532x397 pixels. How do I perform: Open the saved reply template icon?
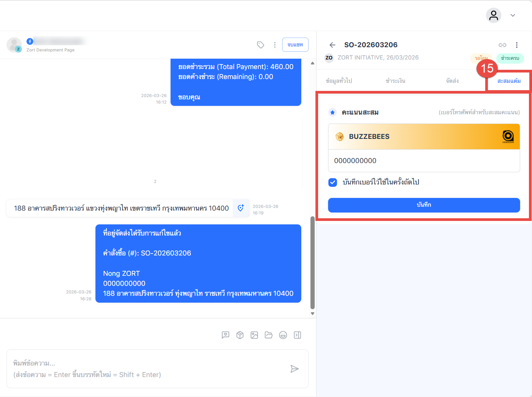[x=225, y=335]
